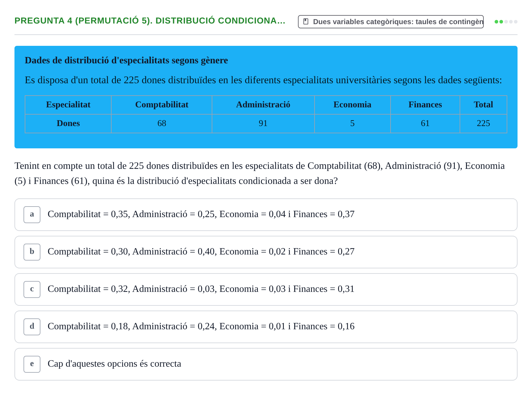The height and width of the screenshot is (395, 532).
Task: Choose answer text 'Comptabilitat = 0,32, Administració = 0,03'
Action: point(201,289)
